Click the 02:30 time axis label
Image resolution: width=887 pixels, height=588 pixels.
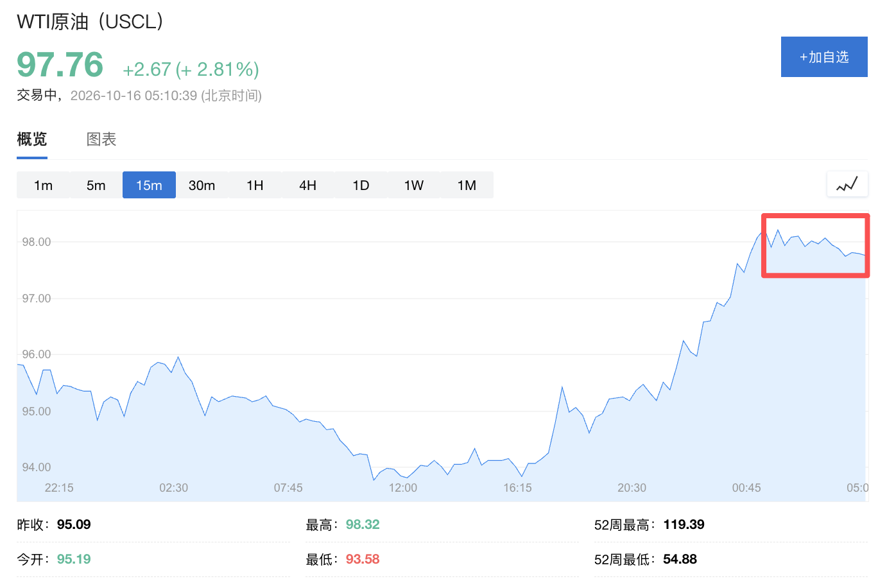pos(174,488)
